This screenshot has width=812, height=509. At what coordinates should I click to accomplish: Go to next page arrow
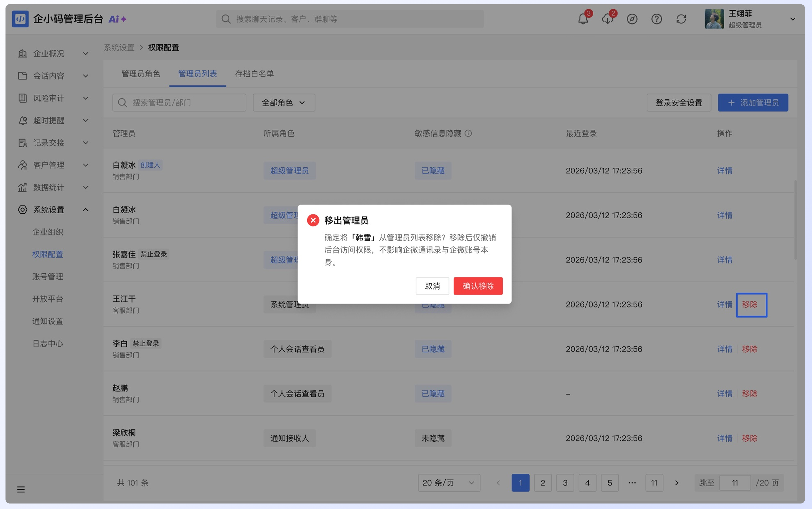pyautogui.click(x=677, y=483)
